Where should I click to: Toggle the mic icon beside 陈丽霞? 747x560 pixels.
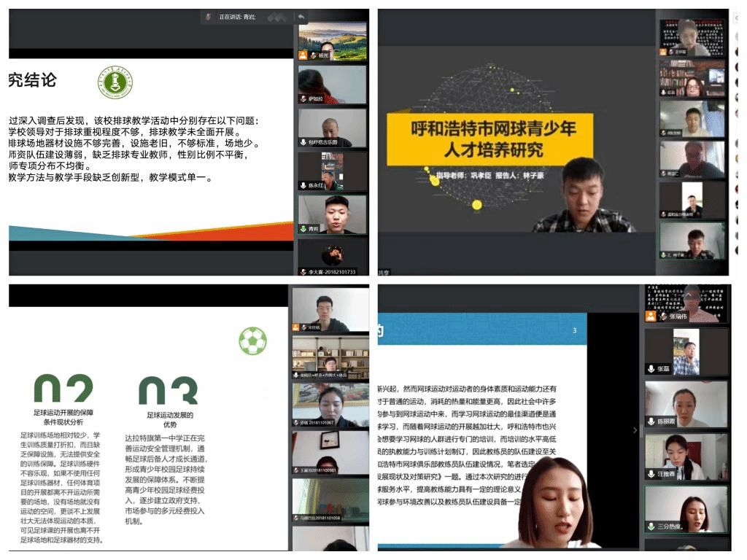coord(651,421)
